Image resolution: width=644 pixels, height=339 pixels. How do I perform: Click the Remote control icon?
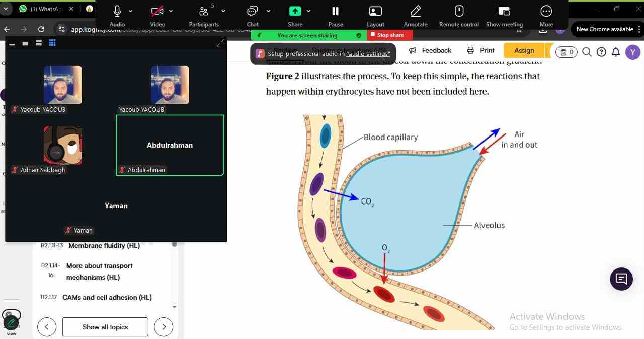coord(459,12)
